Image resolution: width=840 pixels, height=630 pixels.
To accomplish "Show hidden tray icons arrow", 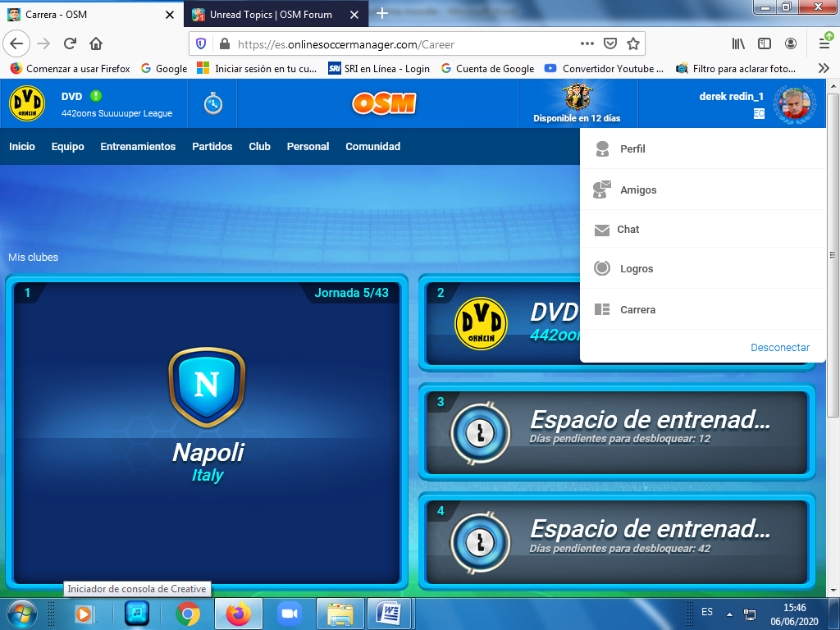I will tap(729, 614).
